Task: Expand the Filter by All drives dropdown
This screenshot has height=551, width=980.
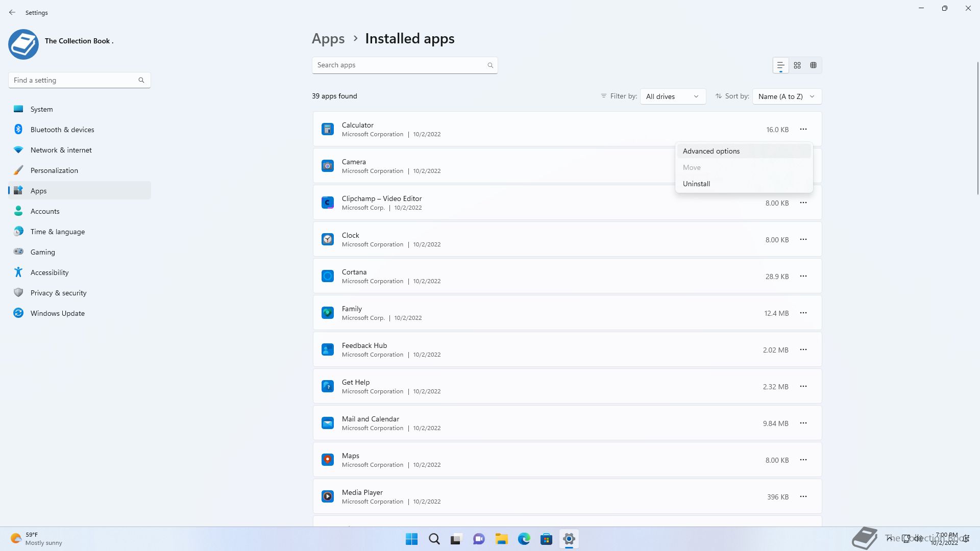Action: click(x=672, y=96)
